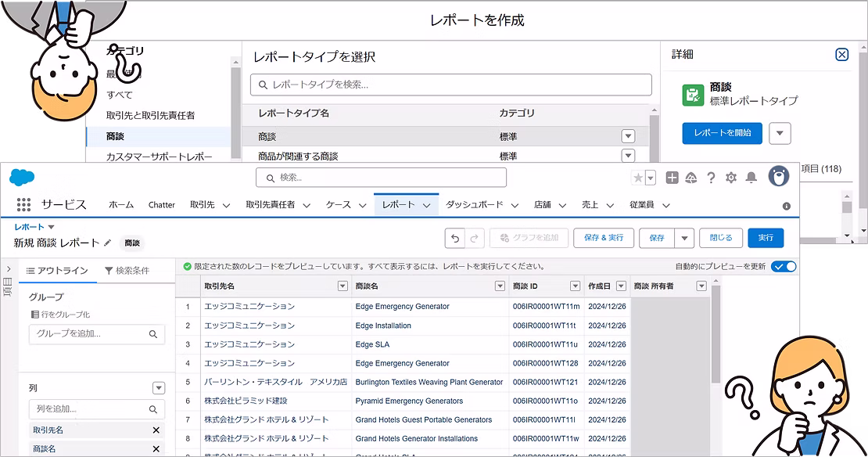This screenshot has width=868, height=457.
Task: Remove the 取引先名 column with X
Action: (156, 430)
